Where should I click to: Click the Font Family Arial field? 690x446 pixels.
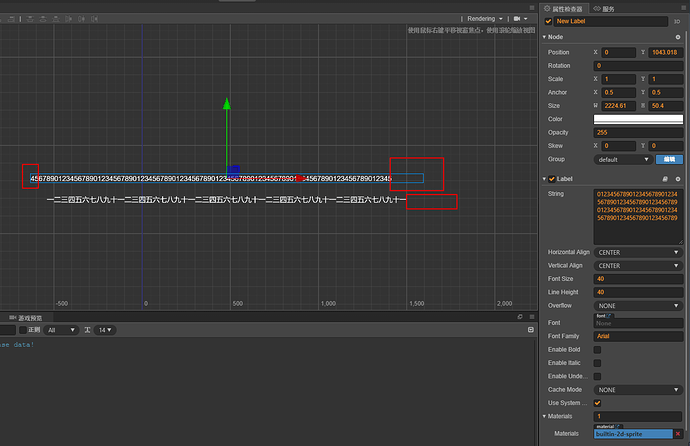(x=638, y=336)
